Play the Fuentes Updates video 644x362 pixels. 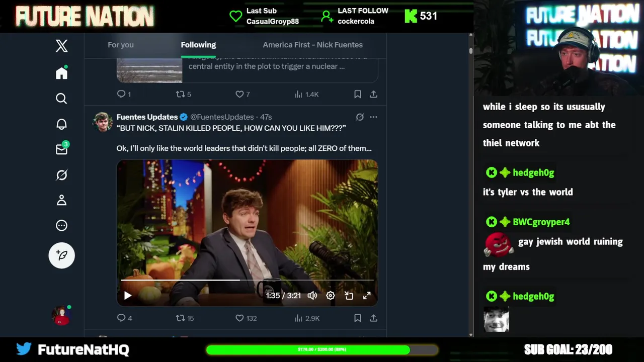click(128, 296)
